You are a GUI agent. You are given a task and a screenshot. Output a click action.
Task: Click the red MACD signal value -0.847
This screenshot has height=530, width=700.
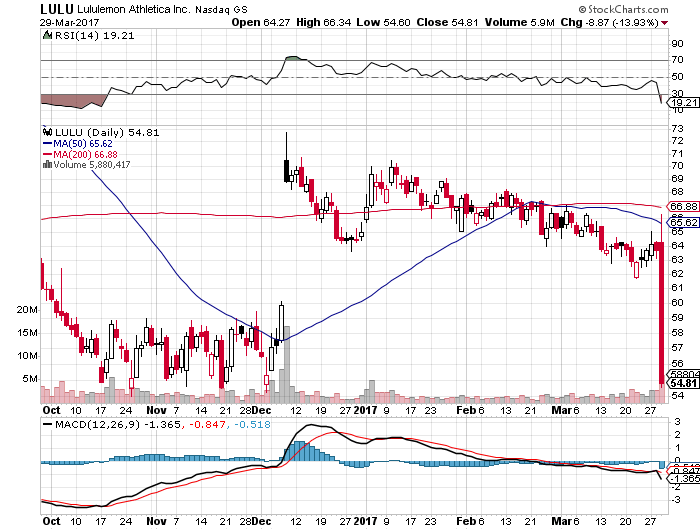pyautogui.click(x=208, y=425)
